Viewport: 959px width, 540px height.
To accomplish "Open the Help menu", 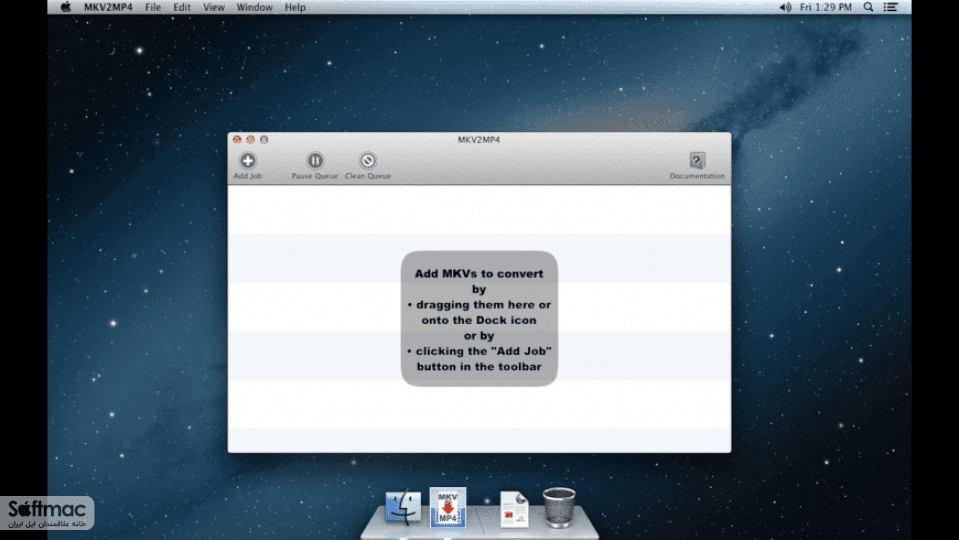I will 295,7.
